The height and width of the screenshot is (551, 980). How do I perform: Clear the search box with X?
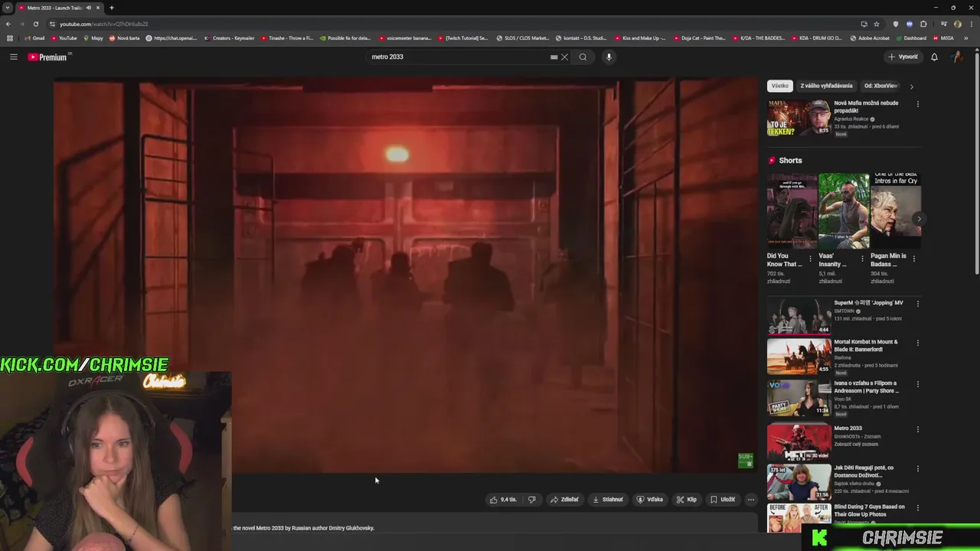(x=564, y=57)
